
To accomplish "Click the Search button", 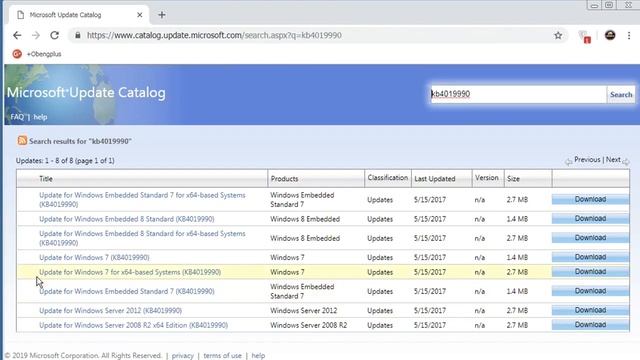I will pos(621,94).
